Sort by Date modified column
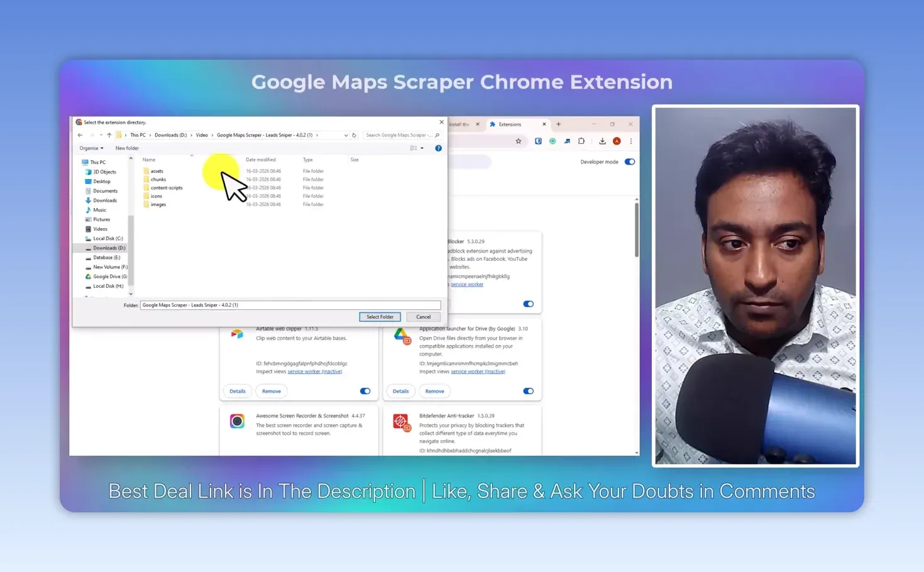 tap(260, 160)
